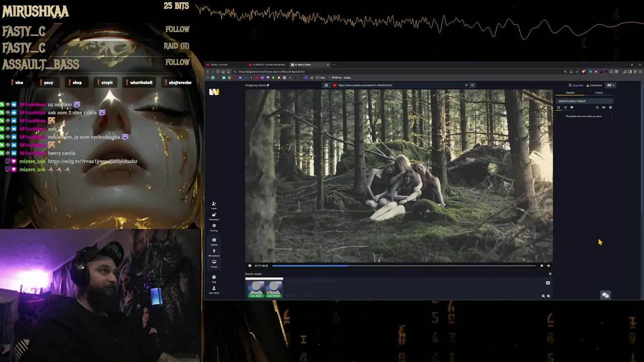Select the second user avatar tile

click(274, 289)
